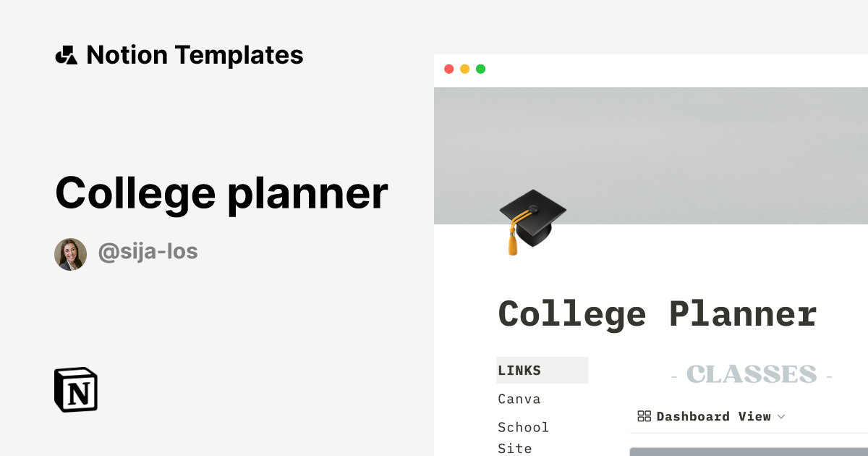868x456 pixels.
Task: Visit the @sija-los creator handle
Action: coord(148,252)
